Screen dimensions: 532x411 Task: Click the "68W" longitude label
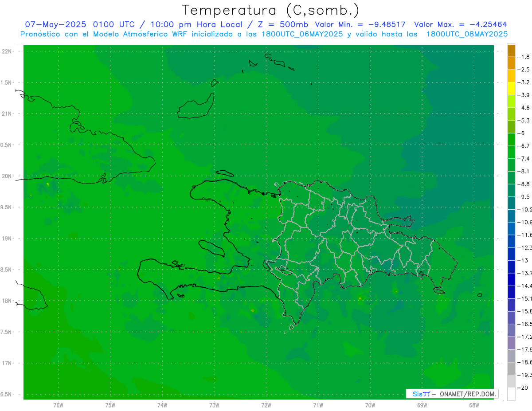tap(474, 405)
